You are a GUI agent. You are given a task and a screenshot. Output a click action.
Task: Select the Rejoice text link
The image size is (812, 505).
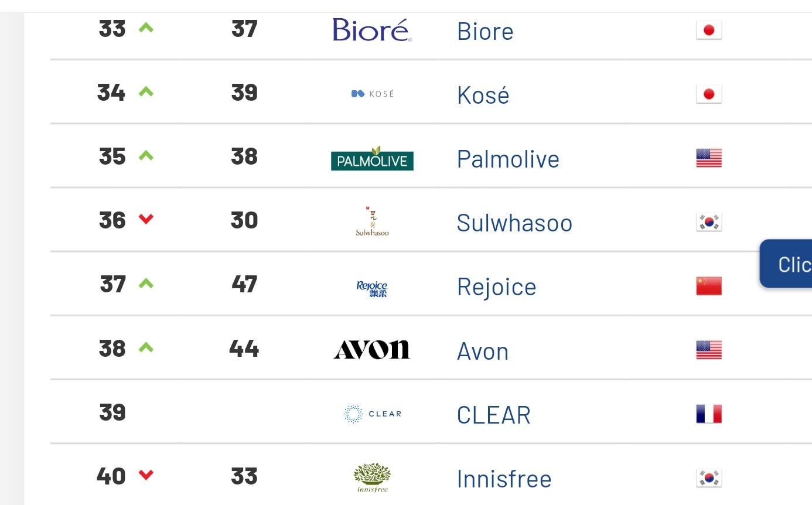point(496,287)
